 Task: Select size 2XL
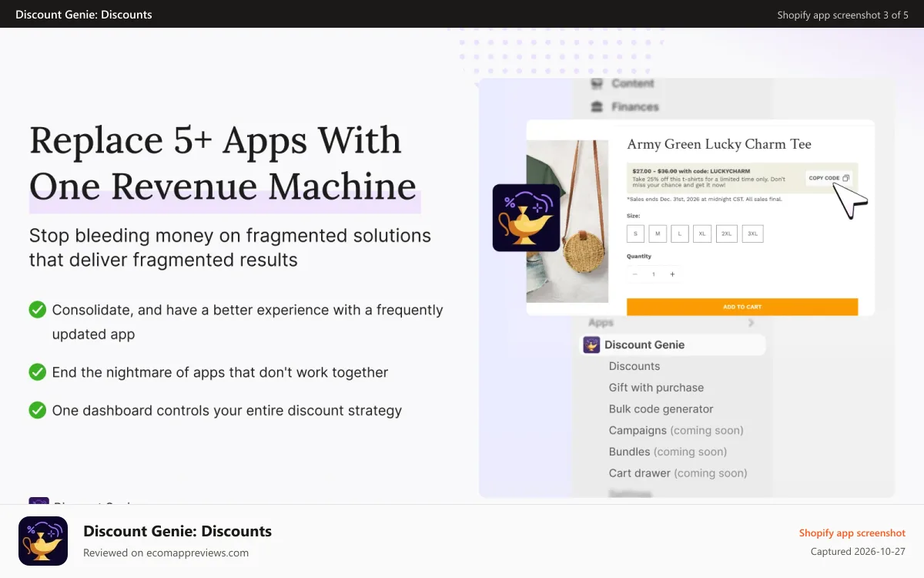coord(727,234)
